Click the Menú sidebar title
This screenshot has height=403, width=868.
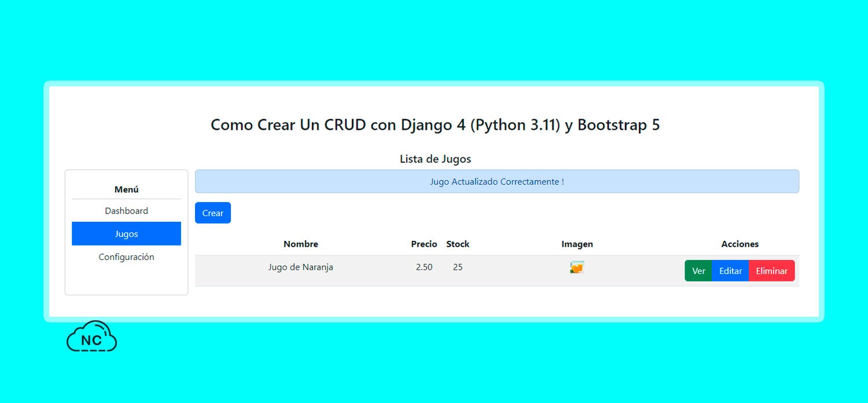(x=126, y=189)
